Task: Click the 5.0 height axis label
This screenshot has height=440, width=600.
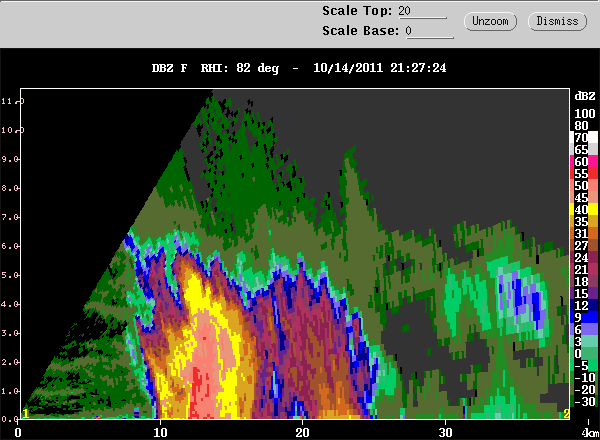Action: (10, 275)
